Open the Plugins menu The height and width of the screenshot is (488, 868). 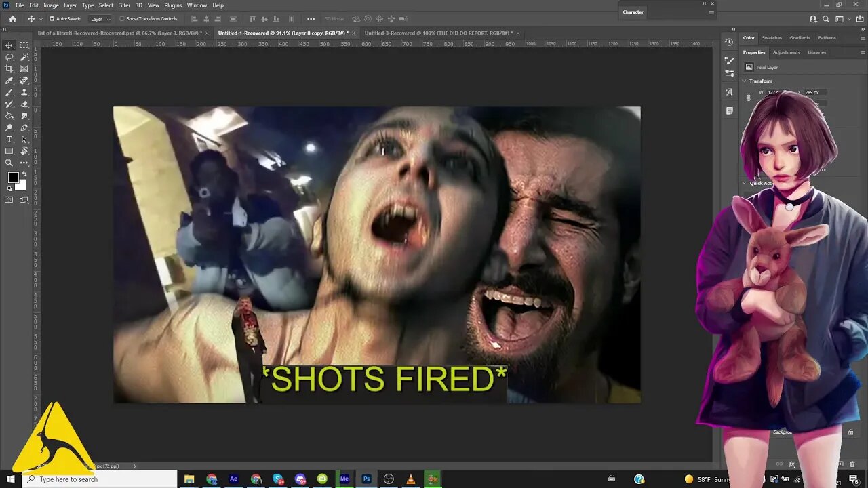click(173, 5)
